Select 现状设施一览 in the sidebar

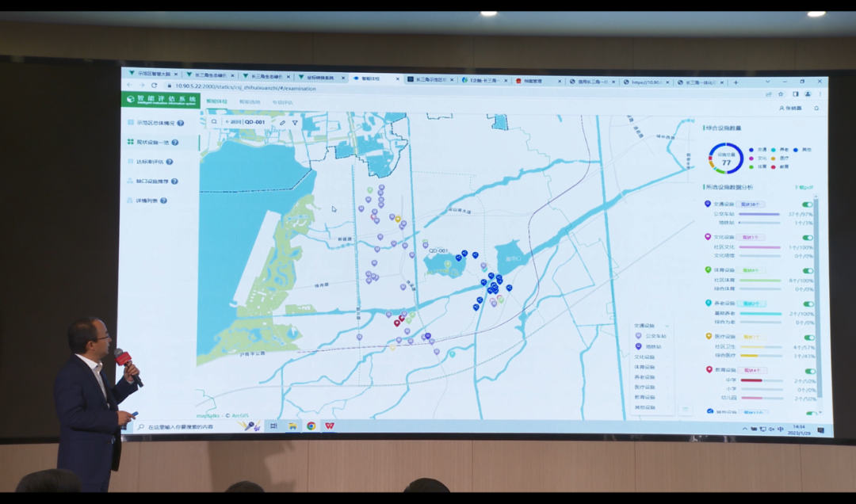pos(152,142)
